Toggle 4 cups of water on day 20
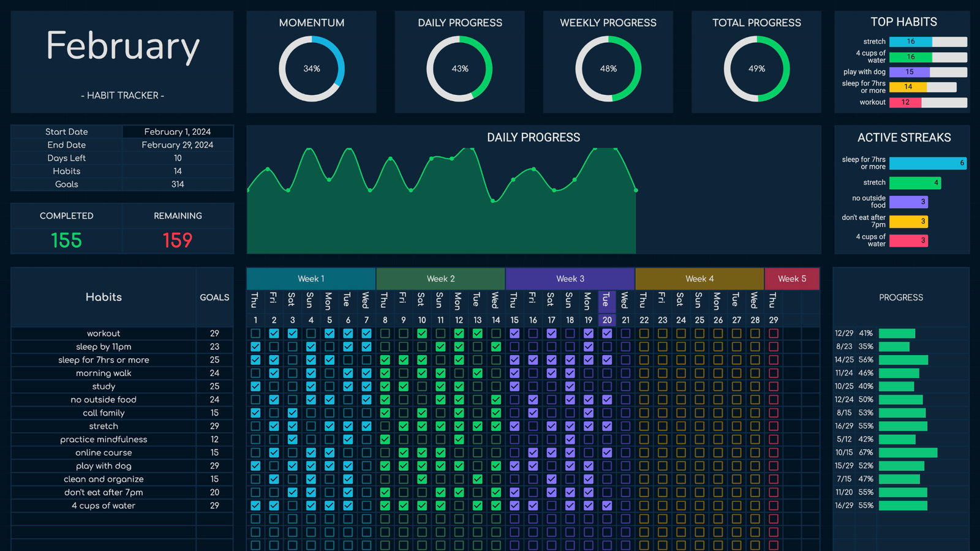 coord(607,506)
